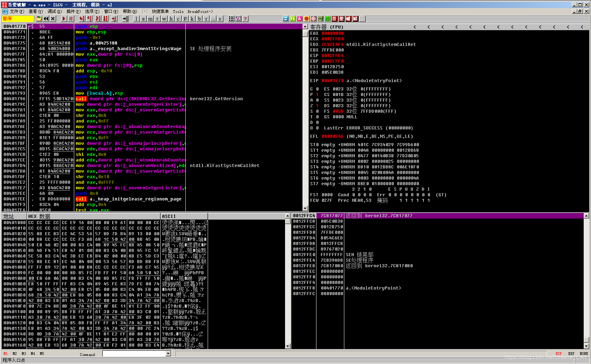Viewport: 591px width, 364px height.
Task: Open CPU window with 'c' button
Action: (178, 19)
